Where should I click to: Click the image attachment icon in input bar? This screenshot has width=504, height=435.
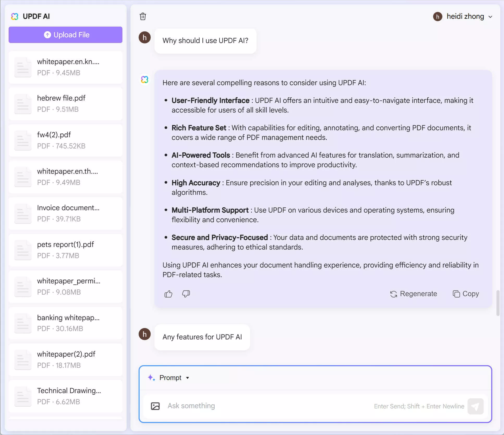(x=155, y=406)
